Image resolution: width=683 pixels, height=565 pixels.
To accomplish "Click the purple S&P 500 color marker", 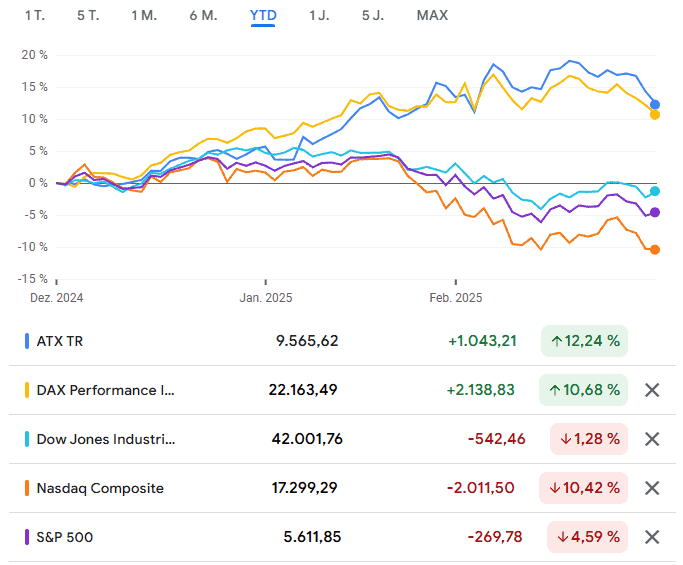I will pyautogui.click(x=27, y=537).
